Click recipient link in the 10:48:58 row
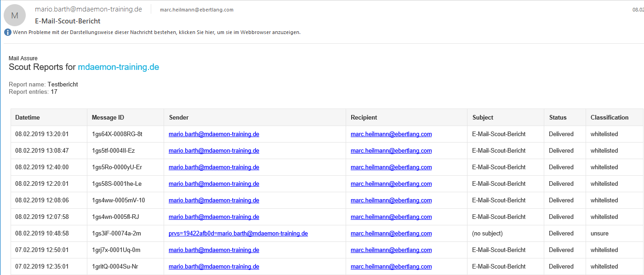Viewport: 644px width, 275px height. [x=391, y=234]
